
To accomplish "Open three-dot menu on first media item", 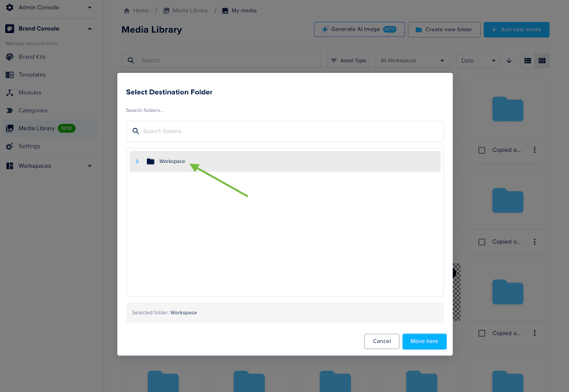I will pos(534,150).
